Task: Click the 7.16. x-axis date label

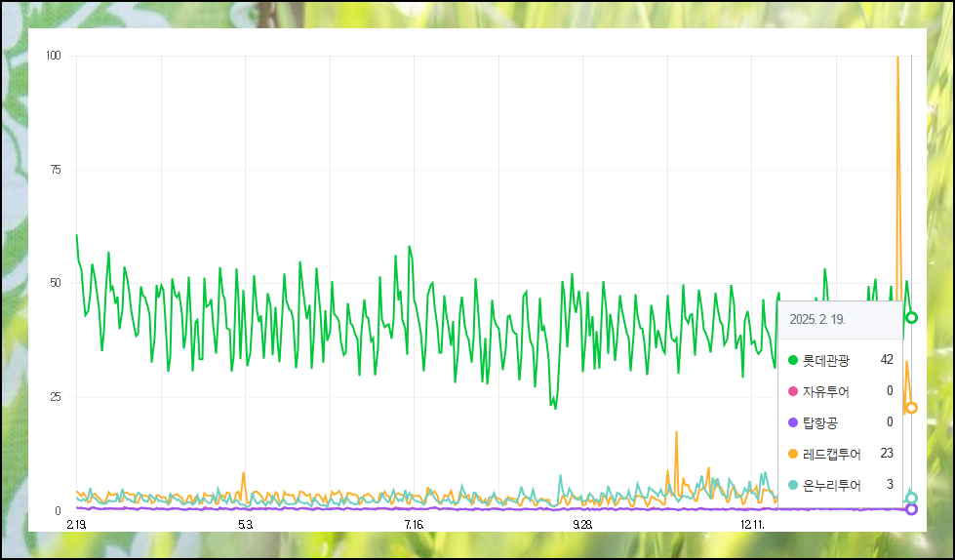Action: [x=415, y=524]
